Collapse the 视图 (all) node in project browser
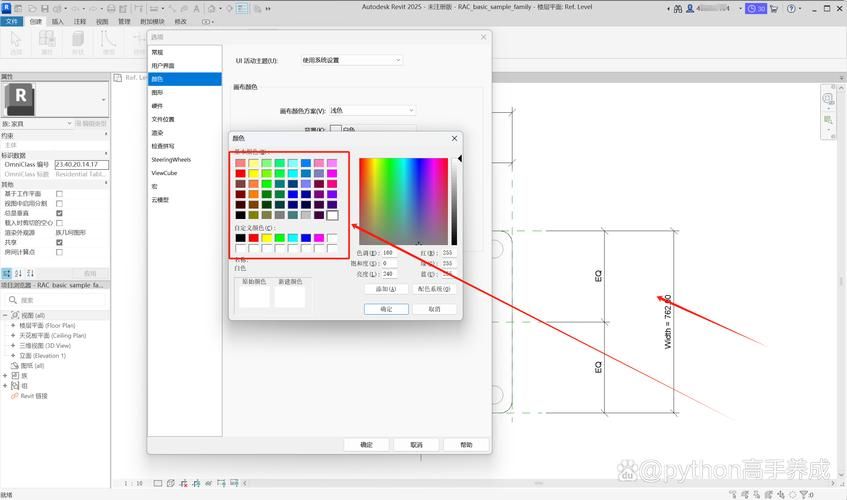This screenshot has height=500, width=847. pos(5,315)
